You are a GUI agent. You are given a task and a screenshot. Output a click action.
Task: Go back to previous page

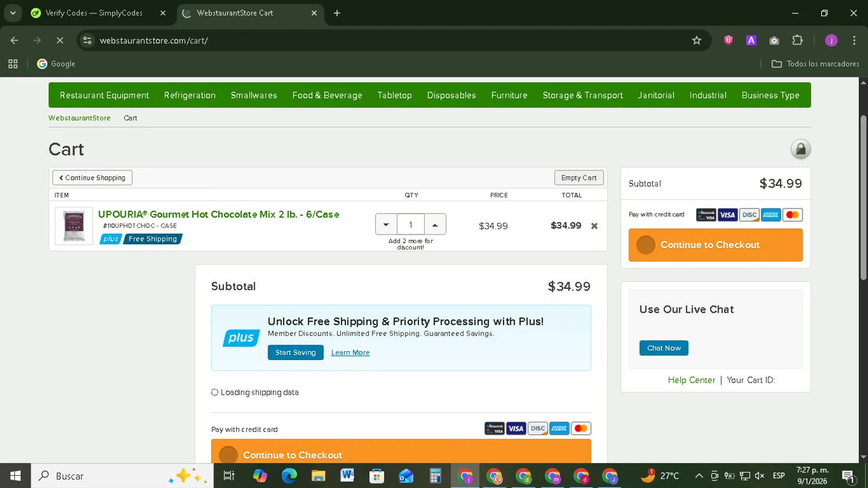coord(14,41)
